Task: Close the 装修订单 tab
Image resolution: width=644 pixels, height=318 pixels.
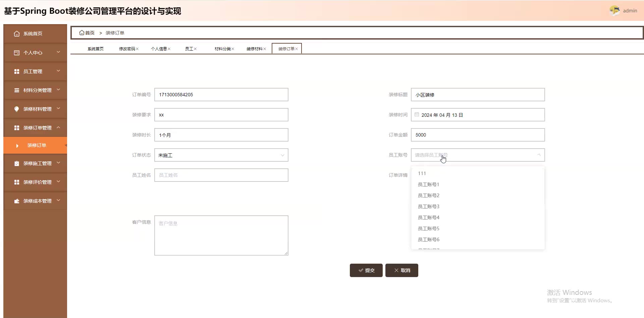Action: pos(297,49)
